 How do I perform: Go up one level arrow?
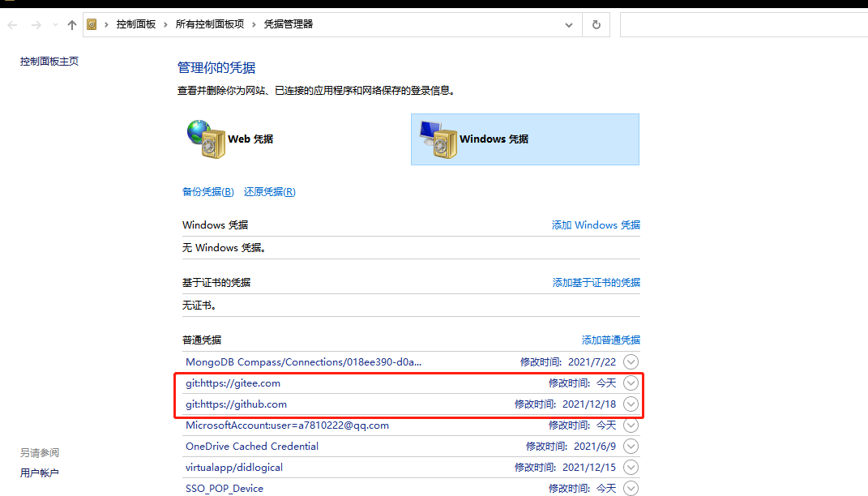[x=72, y=25]
